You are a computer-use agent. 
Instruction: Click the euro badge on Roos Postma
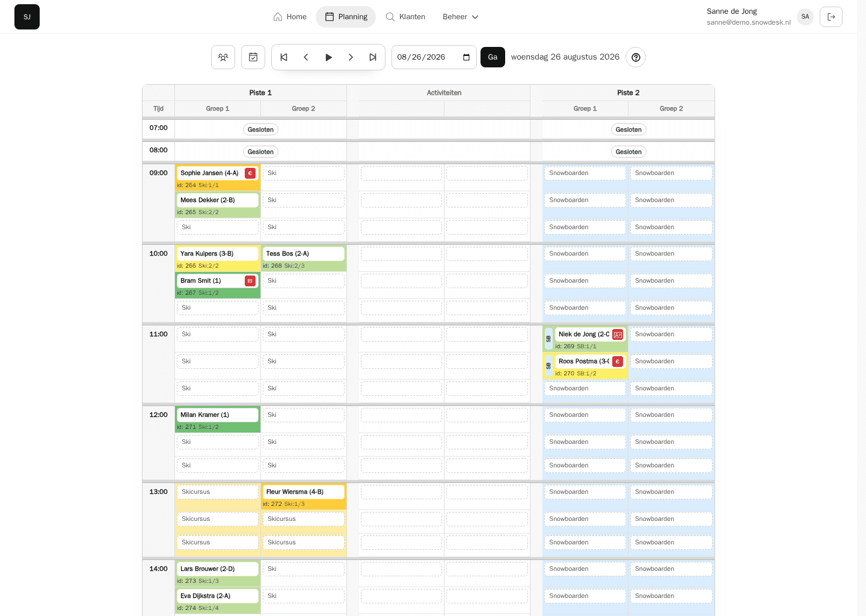coord(618,362)
